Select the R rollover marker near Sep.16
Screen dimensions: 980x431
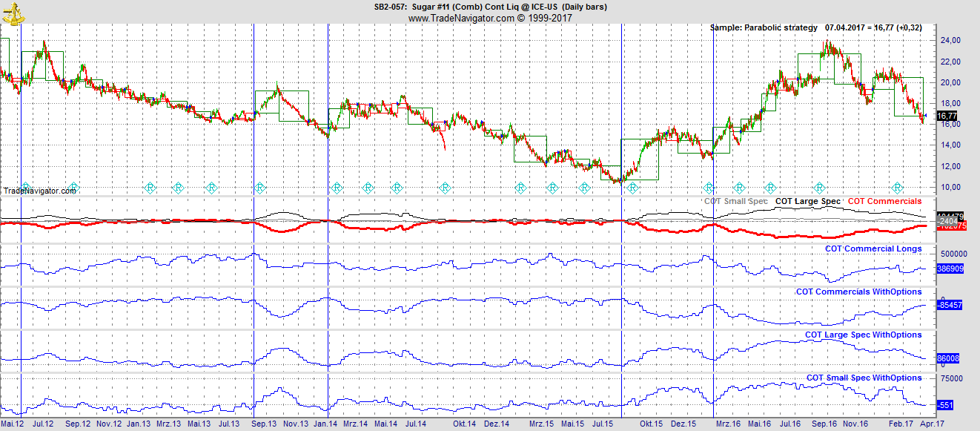pos(819,188)
